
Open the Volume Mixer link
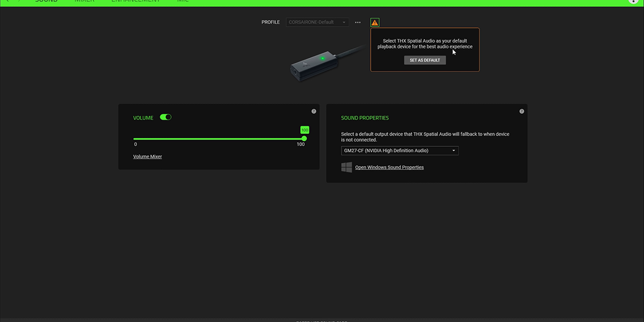point(147,156)
